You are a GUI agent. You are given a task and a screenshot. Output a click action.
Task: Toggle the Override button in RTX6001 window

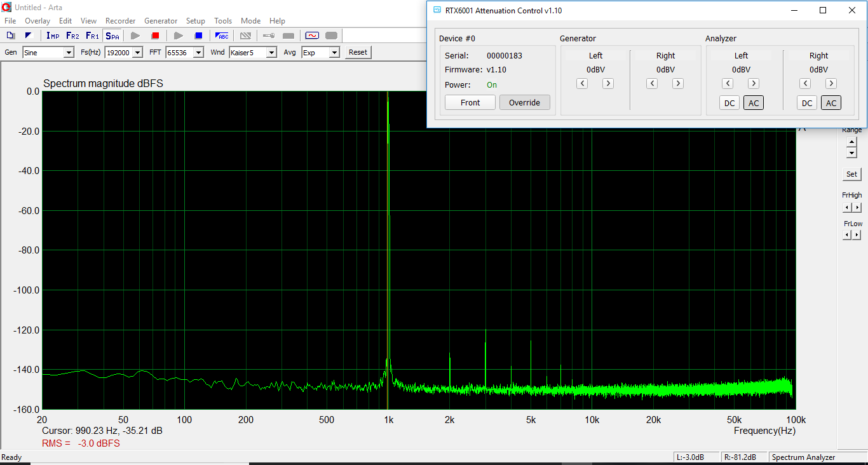[525, 102]
